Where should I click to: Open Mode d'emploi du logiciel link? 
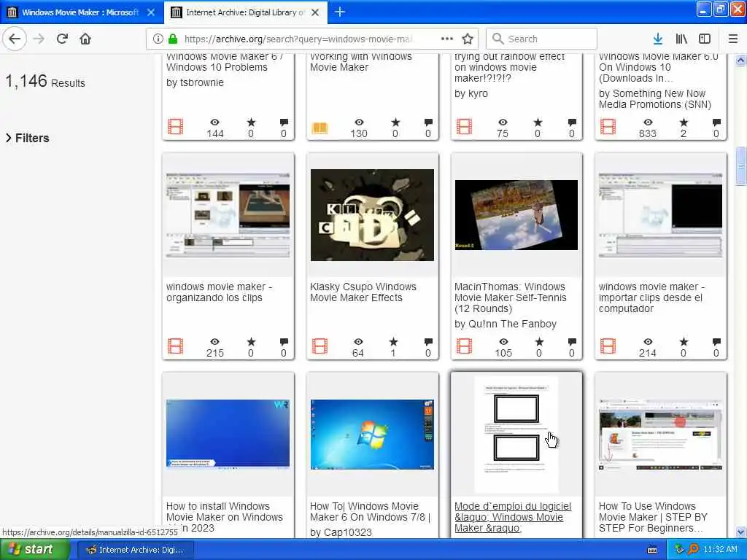pyautogui.click(x=513, y=517)
